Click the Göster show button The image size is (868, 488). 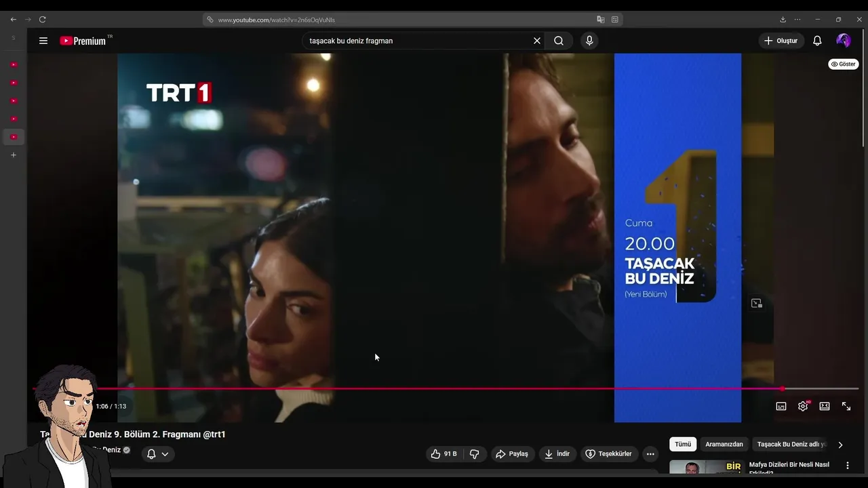(x=843, y=64)
